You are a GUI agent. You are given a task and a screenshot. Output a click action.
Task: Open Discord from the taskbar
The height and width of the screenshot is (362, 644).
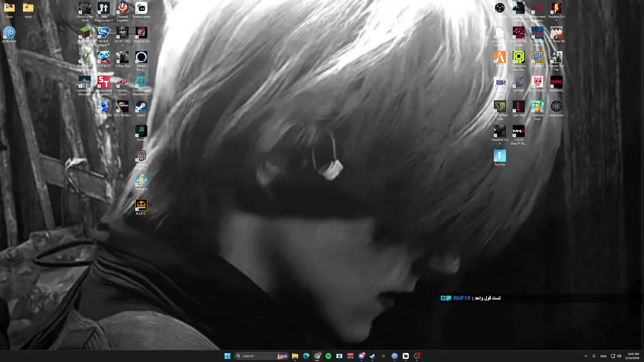[x=361, y=356]
